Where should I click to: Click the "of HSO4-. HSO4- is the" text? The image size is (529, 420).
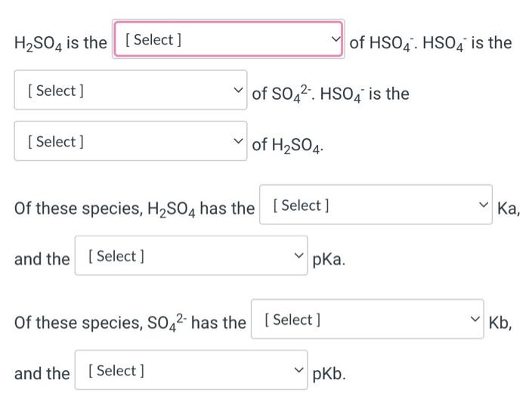[431, 43]
